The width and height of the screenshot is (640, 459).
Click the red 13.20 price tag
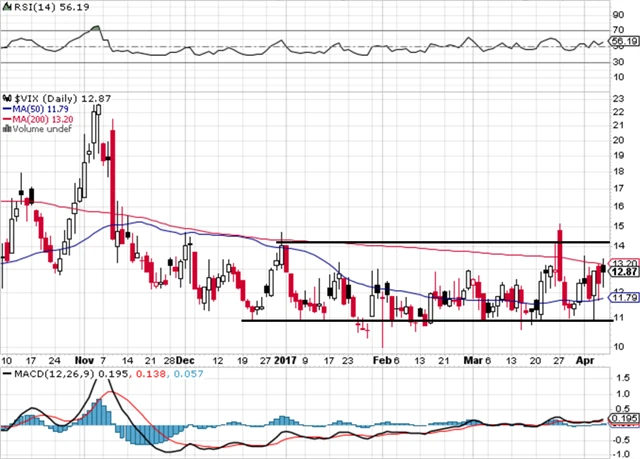(x=623, y=263)
